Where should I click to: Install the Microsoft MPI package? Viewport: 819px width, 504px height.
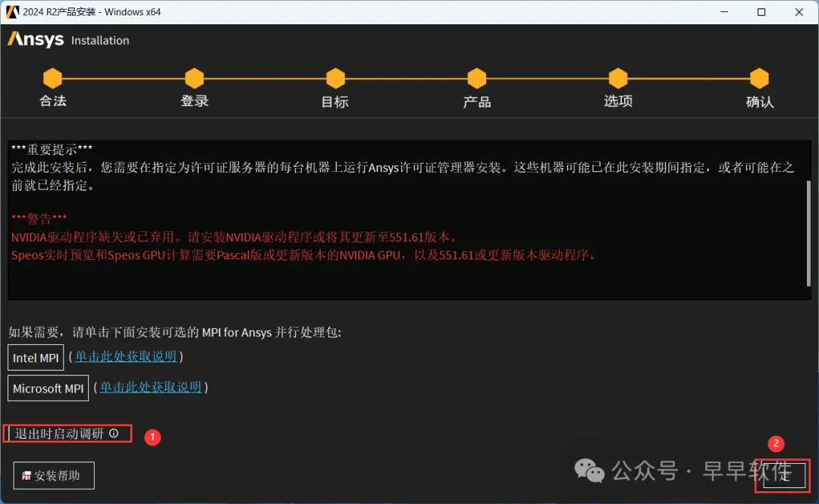click(x=48, y=389)
